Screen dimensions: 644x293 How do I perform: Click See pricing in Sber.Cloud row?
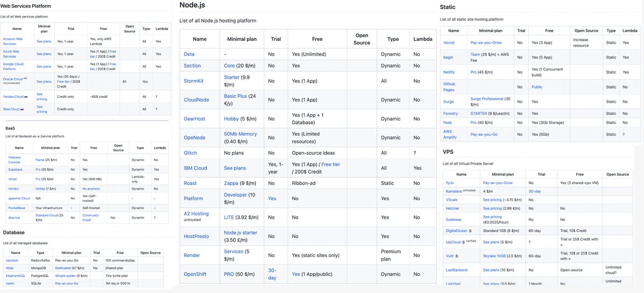pyautogui.click(x=42, y=109)
